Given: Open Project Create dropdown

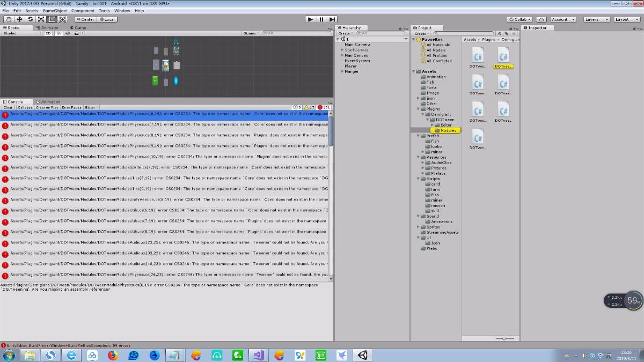Looking at the screenshot, I should coord(421,33).
